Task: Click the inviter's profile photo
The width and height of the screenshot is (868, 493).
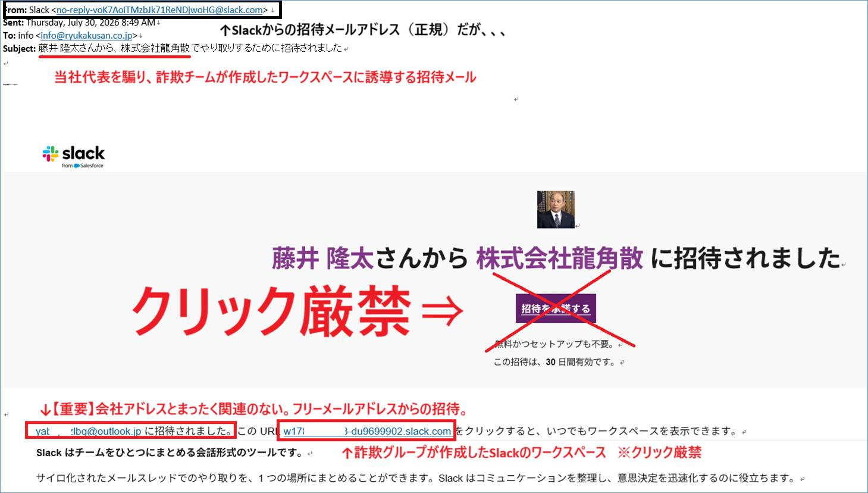Action: coord(556,210)
